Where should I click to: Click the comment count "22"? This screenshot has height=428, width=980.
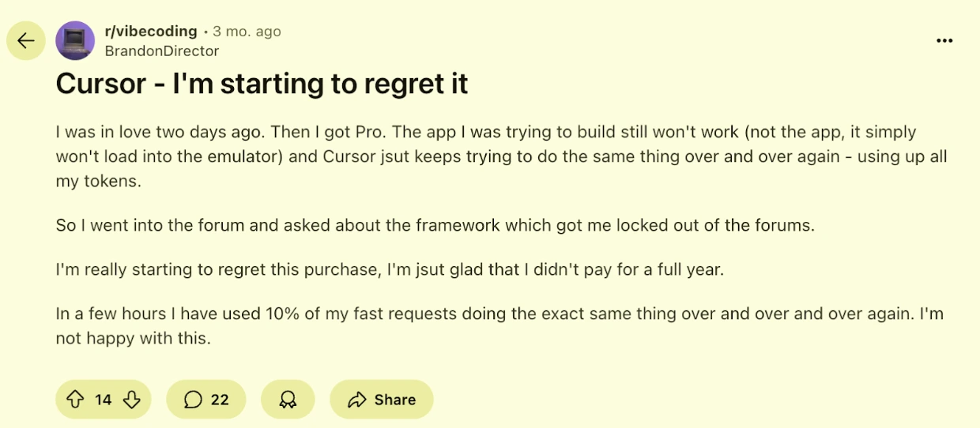[220, 400]
